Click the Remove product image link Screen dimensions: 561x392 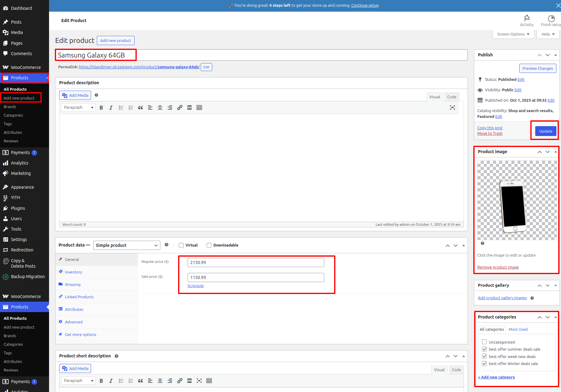coord(498,267)
